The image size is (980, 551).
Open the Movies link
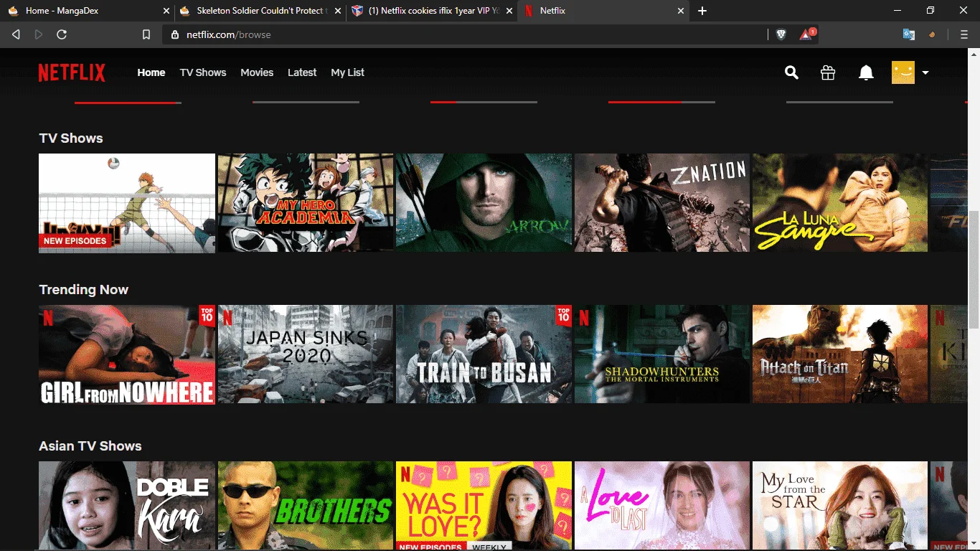[x=257, y=72]
